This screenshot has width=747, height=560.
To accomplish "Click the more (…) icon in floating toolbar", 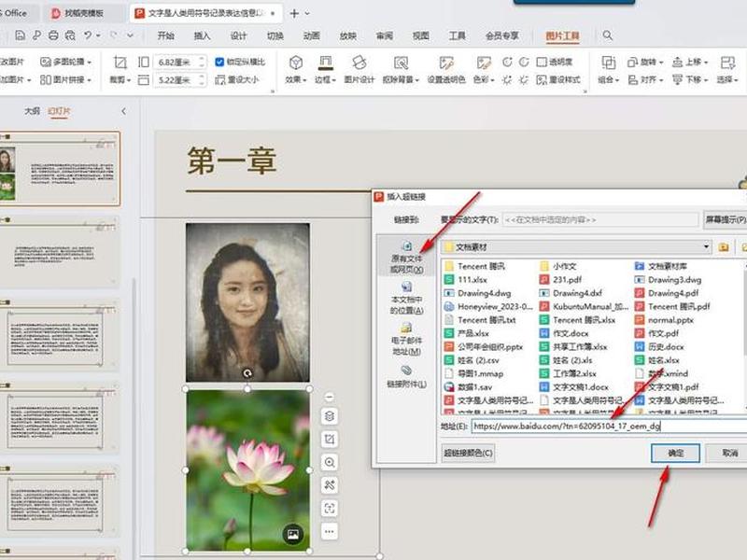I will click(330, 531).
